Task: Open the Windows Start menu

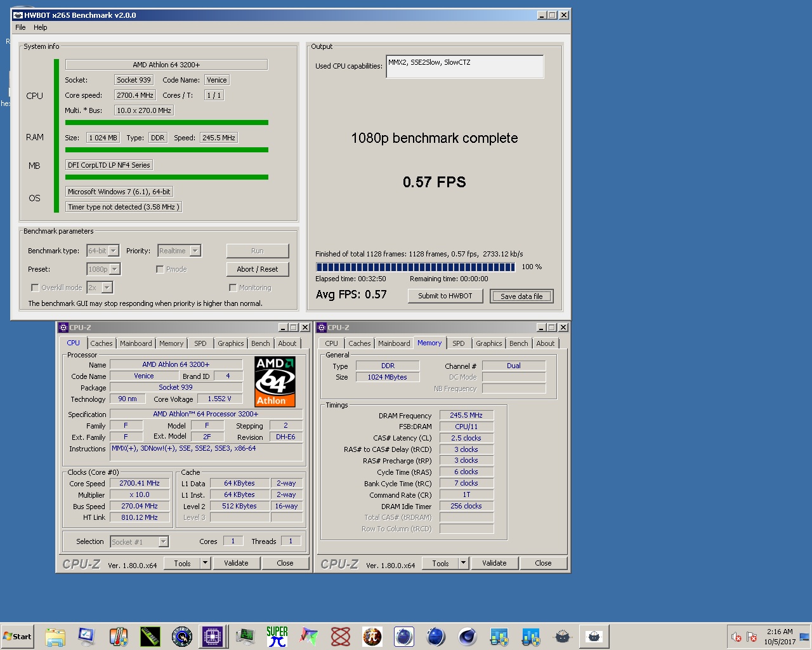Action: point(17,636)
